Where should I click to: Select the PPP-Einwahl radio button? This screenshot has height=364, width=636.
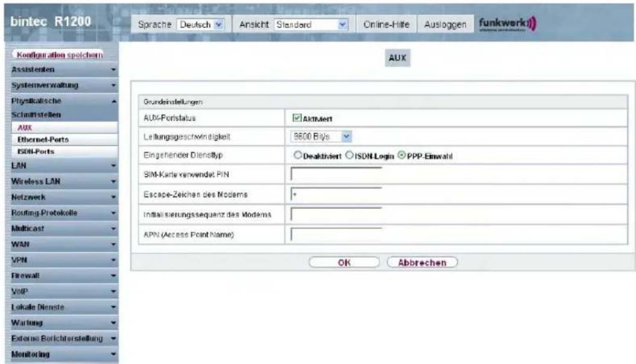[x=401, y=155]
